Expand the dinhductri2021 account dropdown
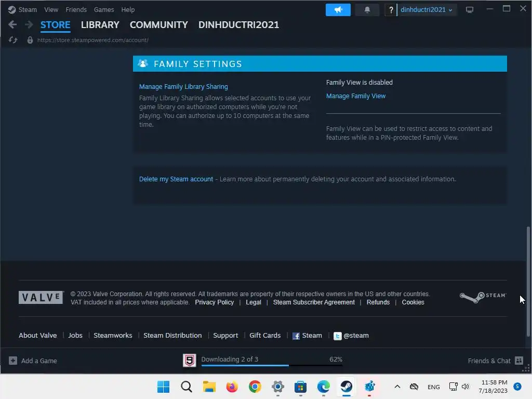 coord(427,10)
